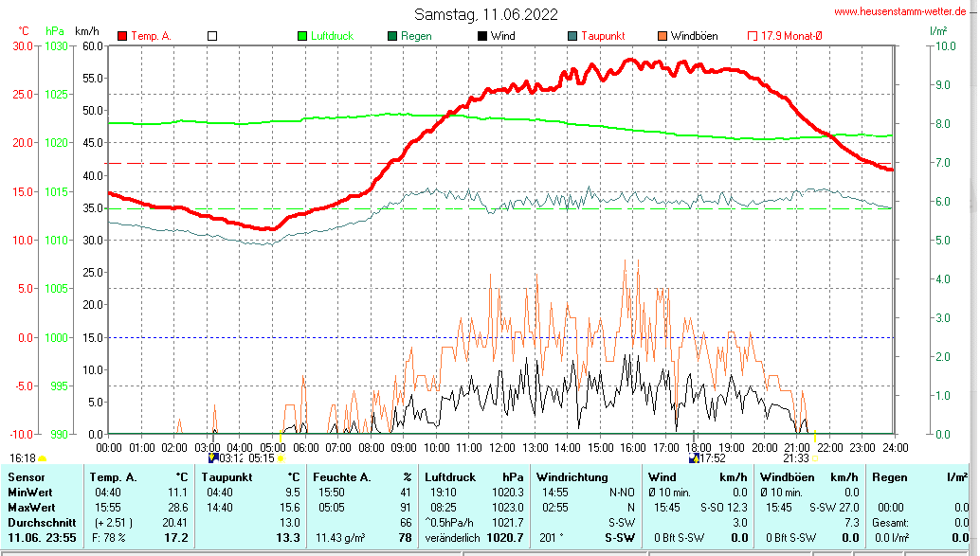Click the dark green Regen legend square

392,36
